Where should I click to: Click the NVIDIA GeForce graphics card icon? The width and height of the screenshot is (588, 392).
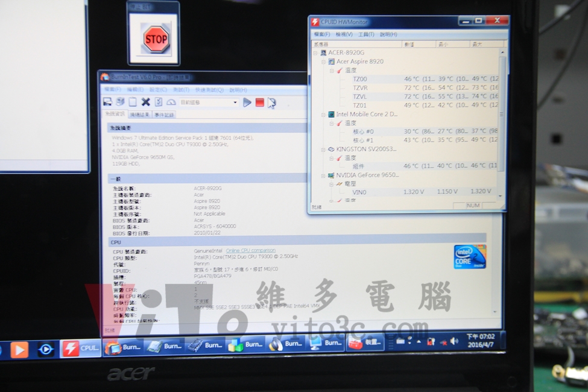(x=331, y=175)
